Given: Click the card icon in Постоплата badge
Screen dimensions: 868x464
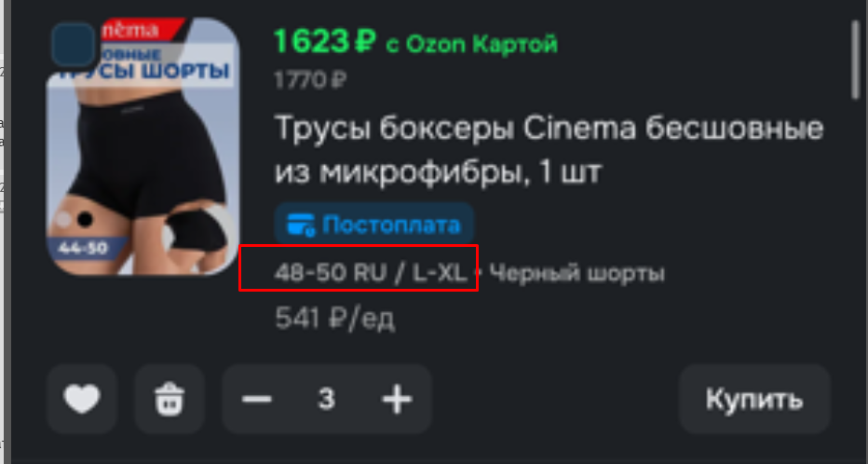Looking at the screenshot, I should click(x=302, y=225).
